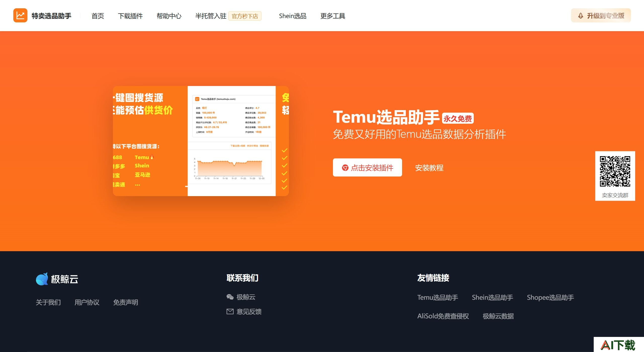Viewport: 644px width, 352px height.
Task: Click 升级到专业版 upgrade button
Action: 601,16
